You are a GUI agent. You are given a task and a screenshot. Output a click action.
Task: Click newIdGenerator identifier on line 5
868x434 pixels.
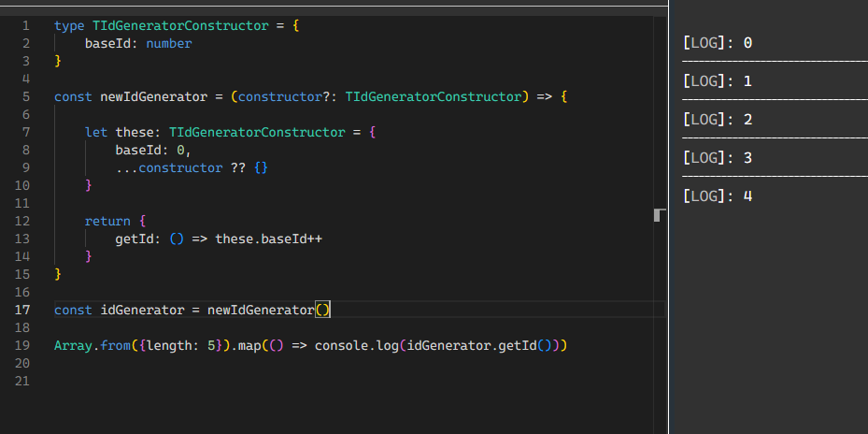click(154, 96)
